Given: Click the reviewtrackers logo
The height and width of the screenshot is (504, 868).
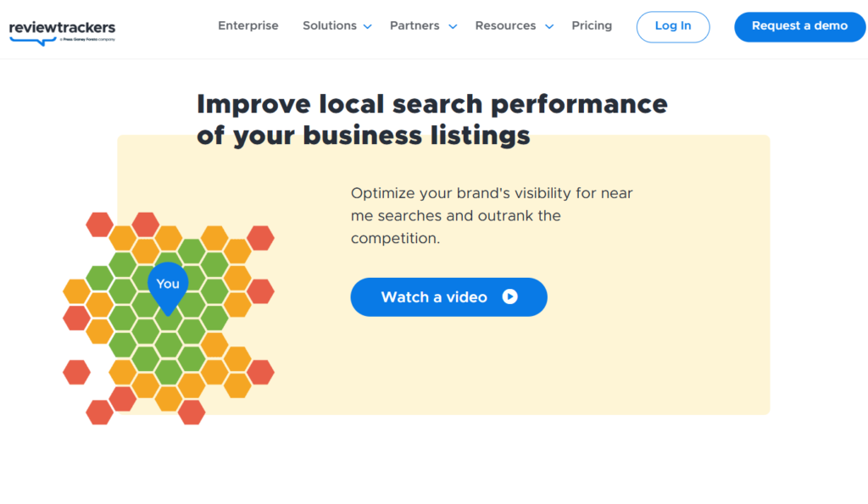Looking at the screenshot, I should [x=61, y=27].
